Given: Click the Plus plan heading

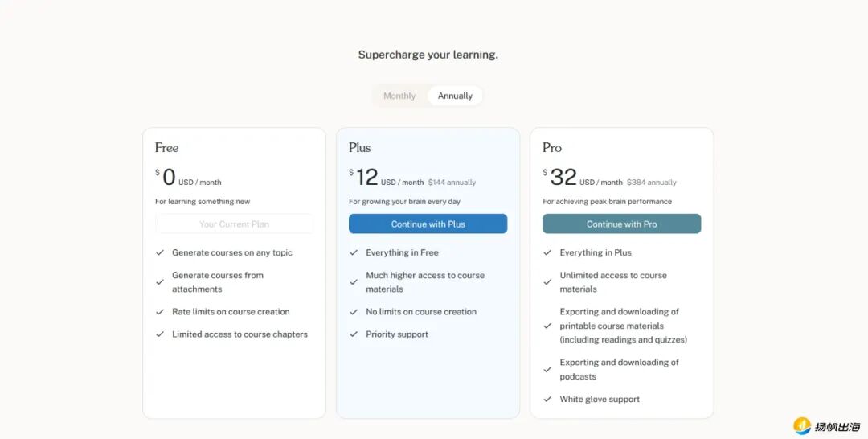Looking at the screenshot, I should point(359,148).
